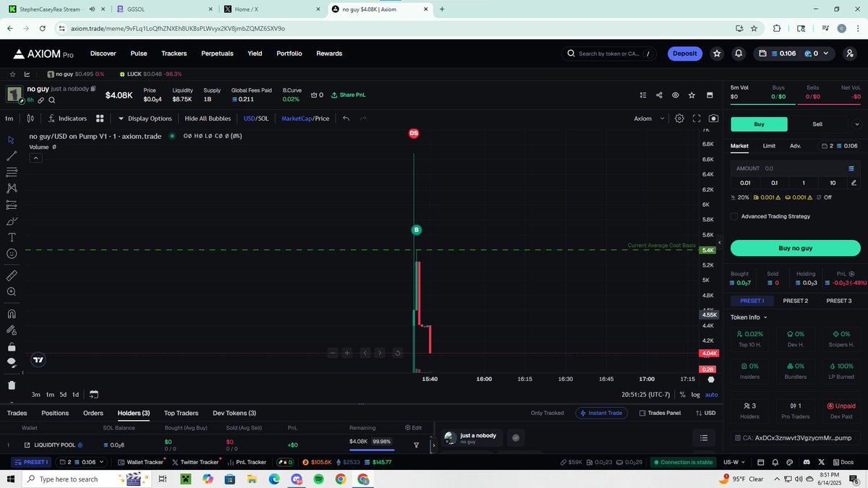Open notifications bell in top bar
The image size is (868, 488).
pos(739,53)
